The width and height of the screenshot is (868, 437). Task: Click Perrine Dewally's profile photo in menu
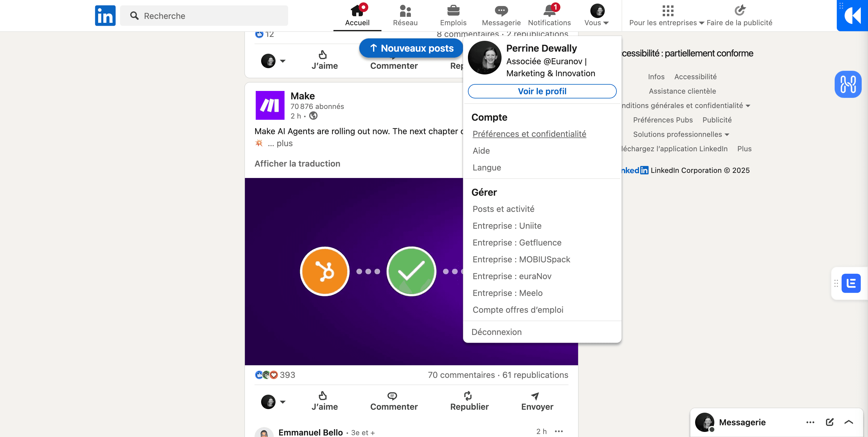tap(484, 58)
